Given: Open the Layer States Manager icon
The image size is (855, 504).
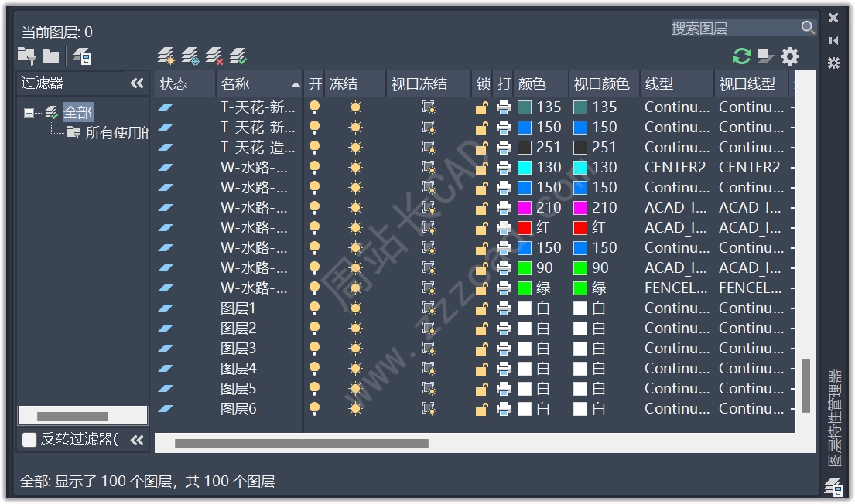Looking at the screenshot, I should (x=82, y=56).
